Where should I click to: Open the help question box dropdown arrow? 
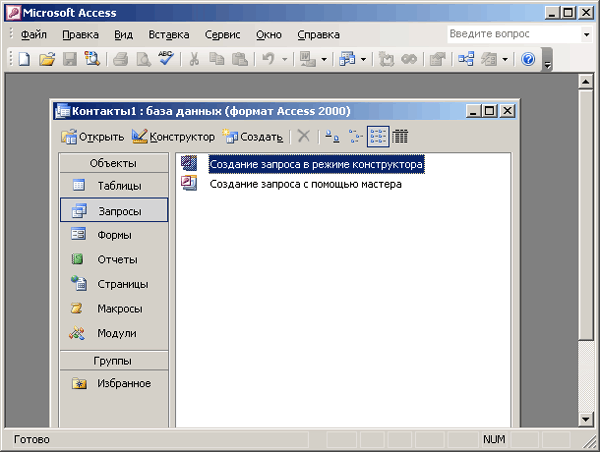pos(586,35)
